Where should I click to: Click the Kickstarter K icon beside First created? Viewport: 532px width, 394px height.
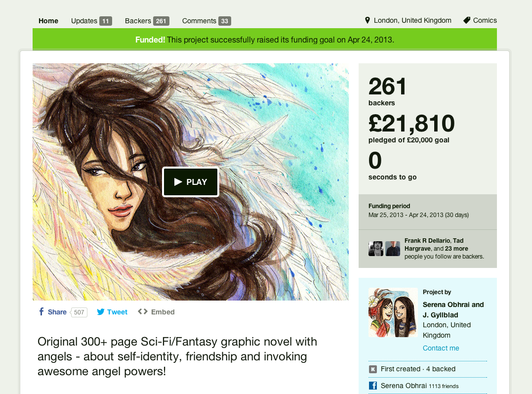click(x=373, y=369)
